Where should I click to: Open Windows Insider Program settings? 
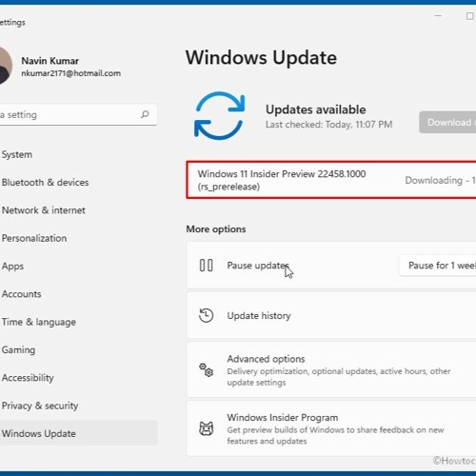(x=331, y=428)
